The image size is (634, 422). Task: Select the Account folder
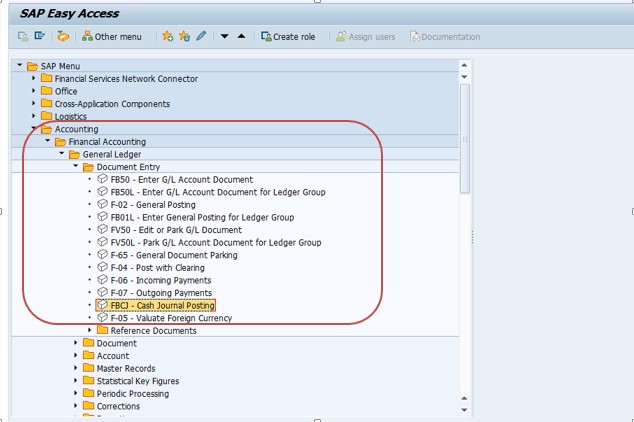(113, 356)
